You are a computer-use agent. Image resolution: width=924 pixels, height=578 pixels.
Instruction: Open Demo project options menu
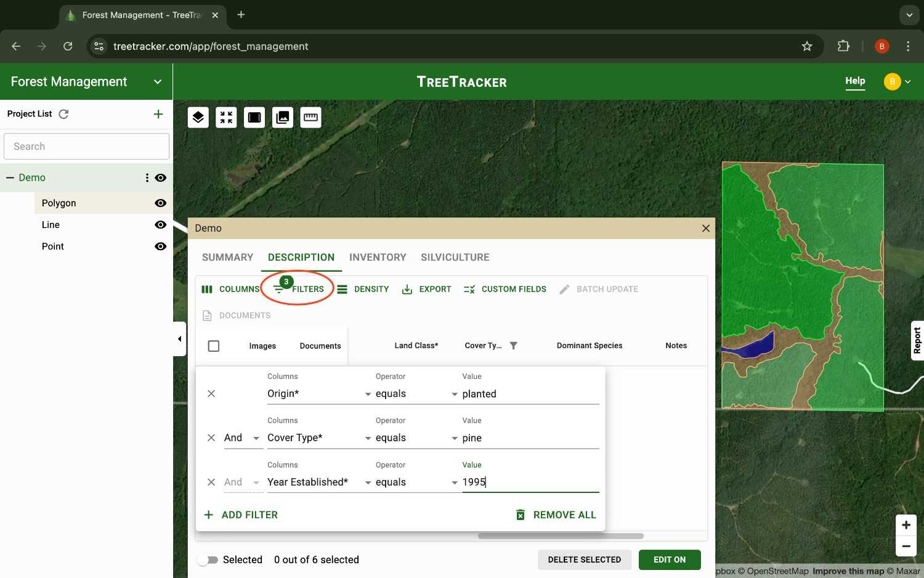(147, 177)
